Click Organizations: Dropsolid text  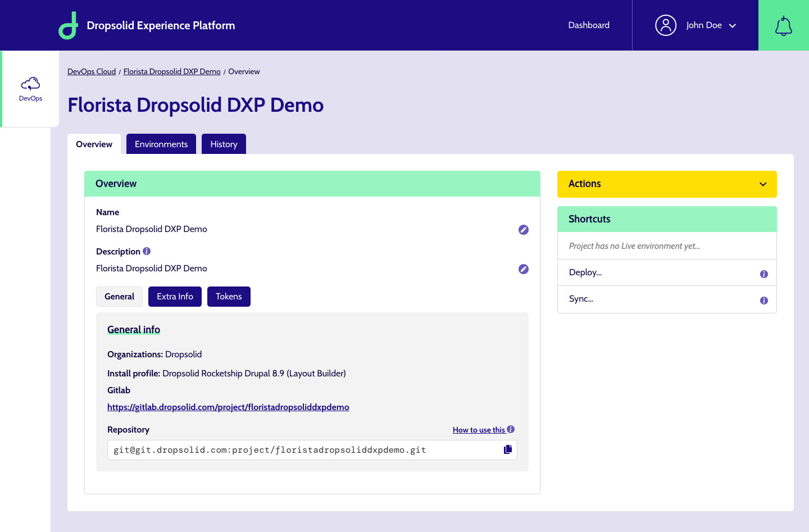(154, 354)
